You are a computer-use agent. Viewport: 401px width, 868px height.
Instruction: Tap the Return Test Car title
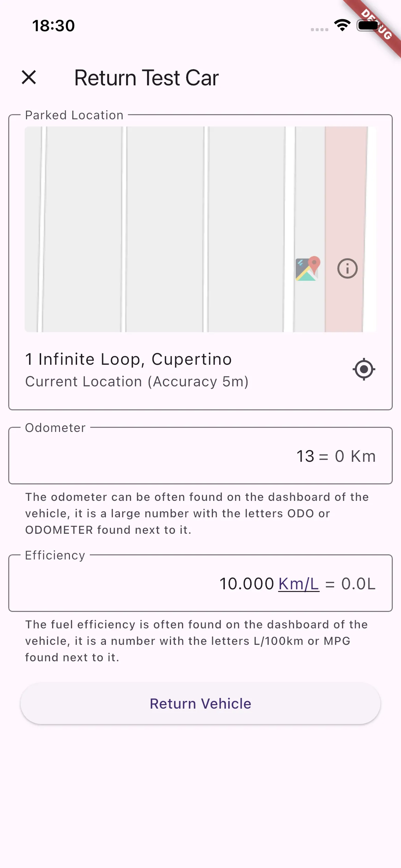coord(146,78)
